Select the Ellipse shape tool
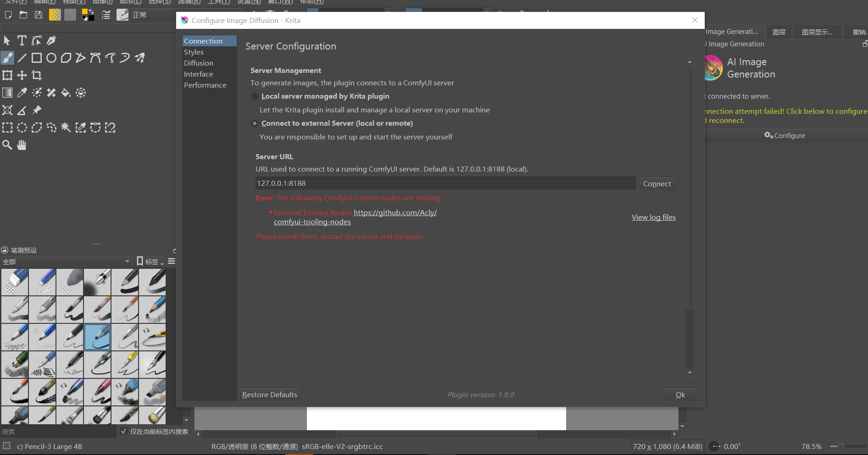868x455 pixels. pyautogui.click(x=51, y=58)
